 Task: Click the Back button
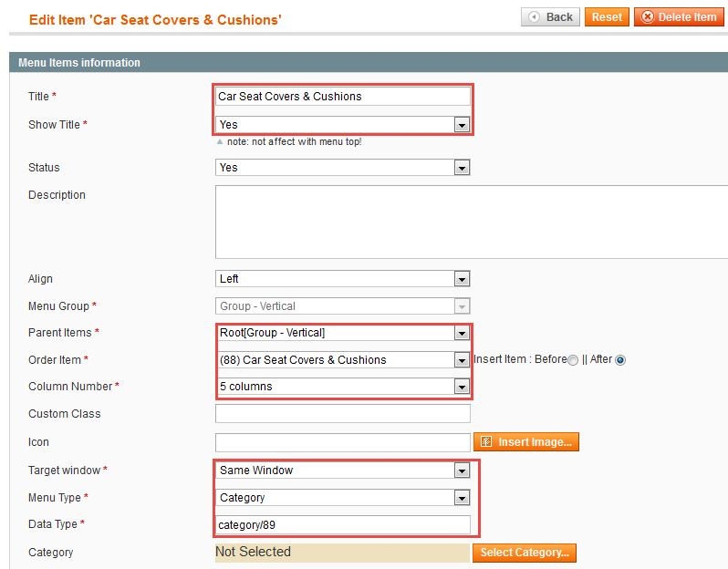pos(550,17)
